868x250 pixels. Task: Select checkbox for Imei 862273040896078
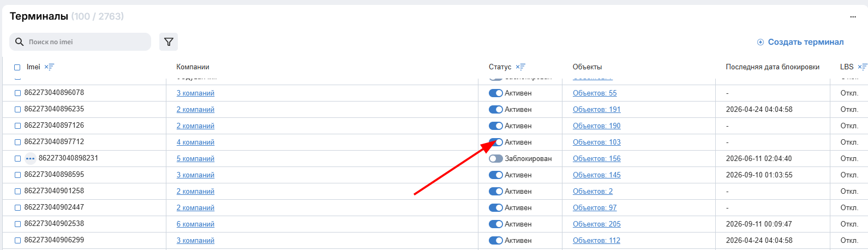click(17, 93)
